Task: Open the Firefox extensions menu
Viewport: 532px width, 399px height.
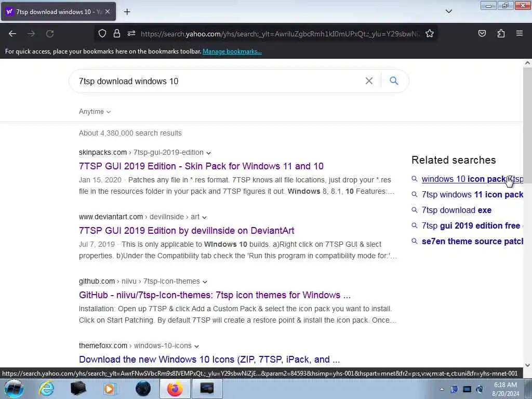Action: [501, 33]
